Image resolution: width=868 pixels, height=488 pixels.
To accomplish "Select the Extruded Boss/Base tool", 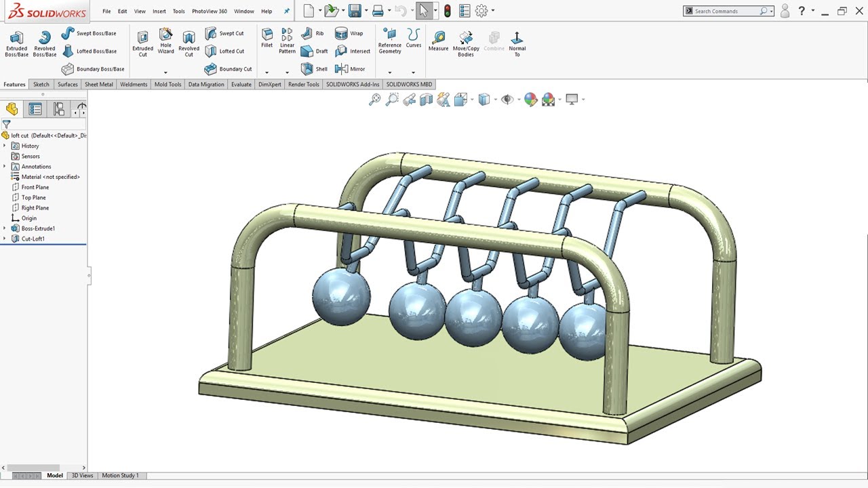I will (16, 43).
